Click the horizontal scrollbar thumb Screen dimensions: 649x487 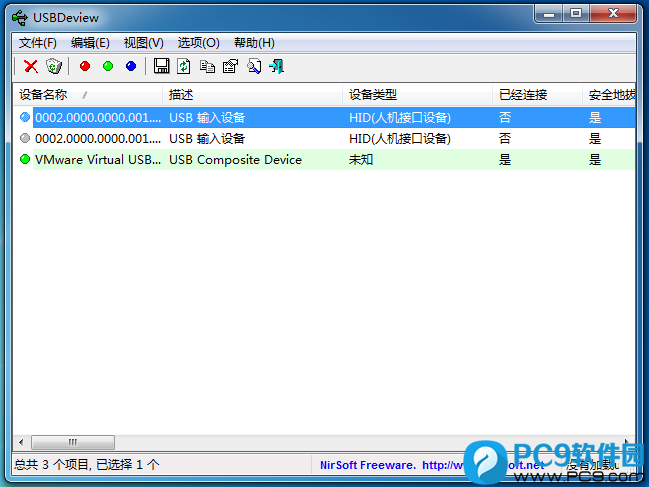pyautogui.click(x=73, y=442)
